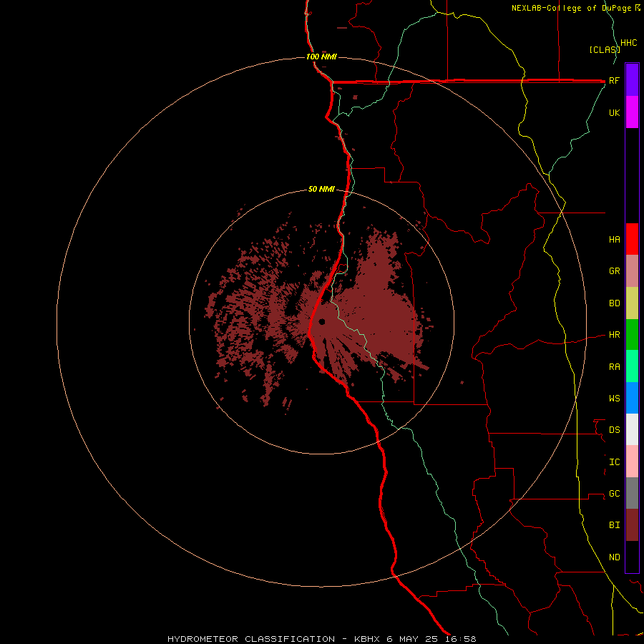This screenshot has width=644, height=644.
Task: Click the RF purple legend swatch
Action: click(632, 79)
